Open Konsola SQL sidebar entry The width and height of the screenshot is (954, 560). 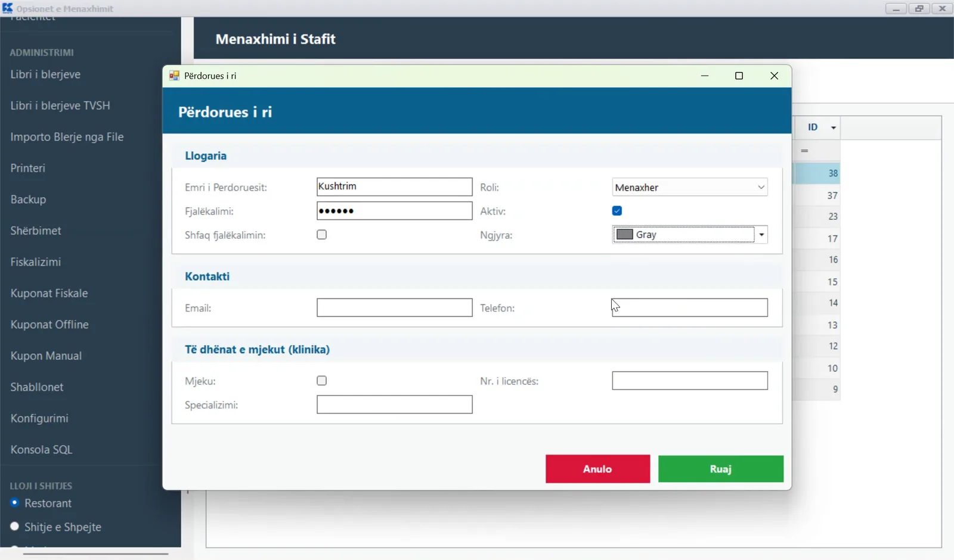[41, 450]
